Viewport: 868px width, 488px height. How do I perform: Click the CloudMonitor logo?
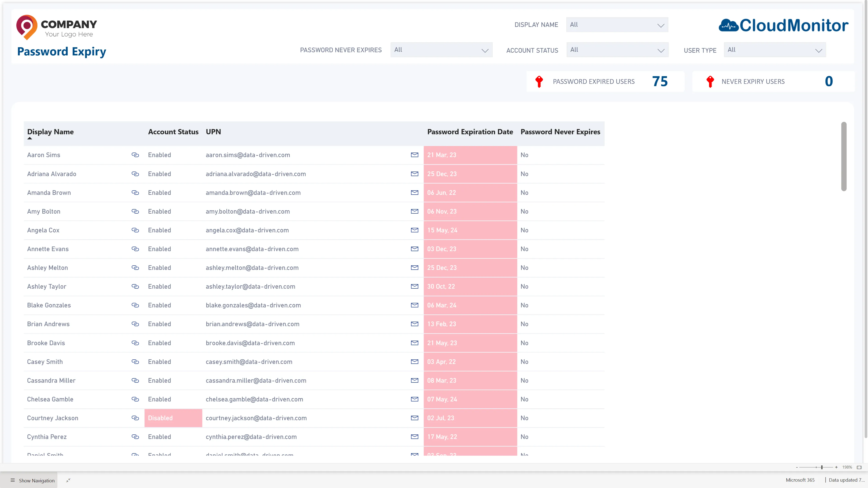click(783, 25)
